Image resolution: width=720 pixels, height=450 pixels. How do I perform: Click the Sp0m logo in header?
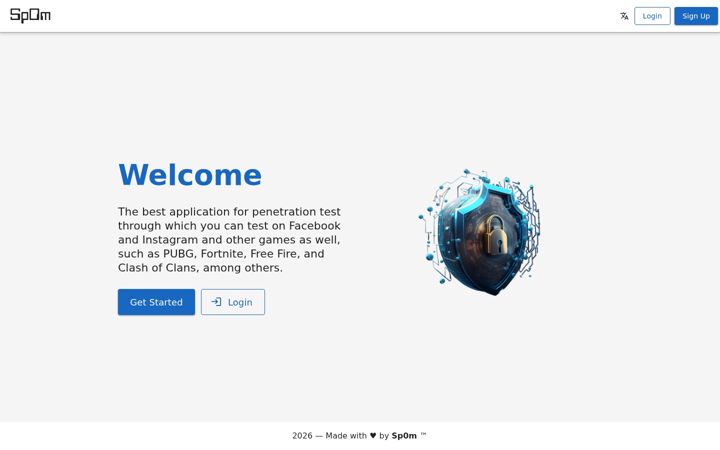pos(30,15)
